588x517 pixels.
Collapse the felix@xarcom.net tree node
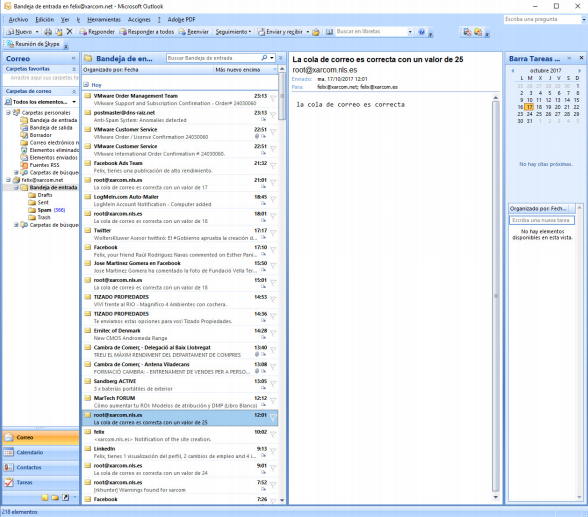pyautogui.click(x=8, y=180)
